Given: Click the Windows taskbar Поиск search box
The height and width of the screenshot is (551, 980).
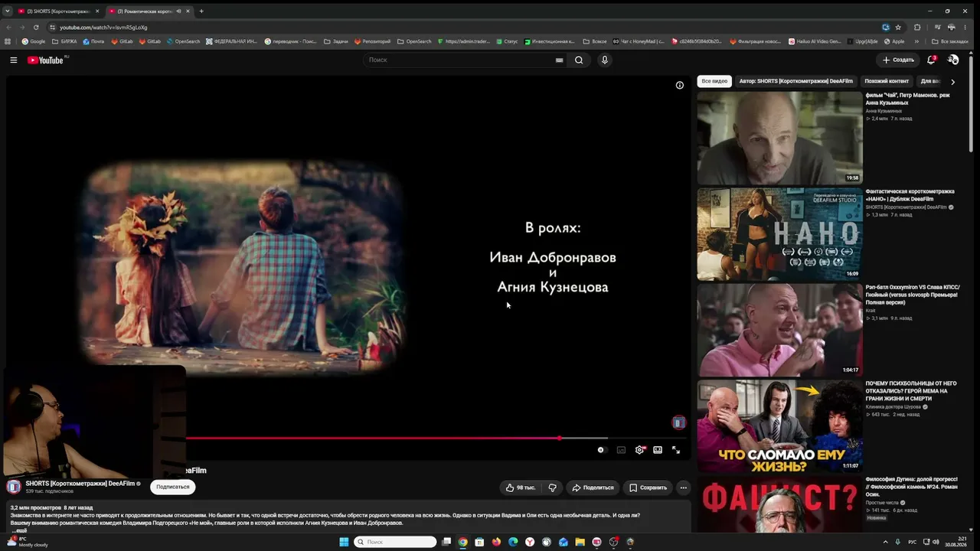Looking at the screenshot, I should pos(395,542).
